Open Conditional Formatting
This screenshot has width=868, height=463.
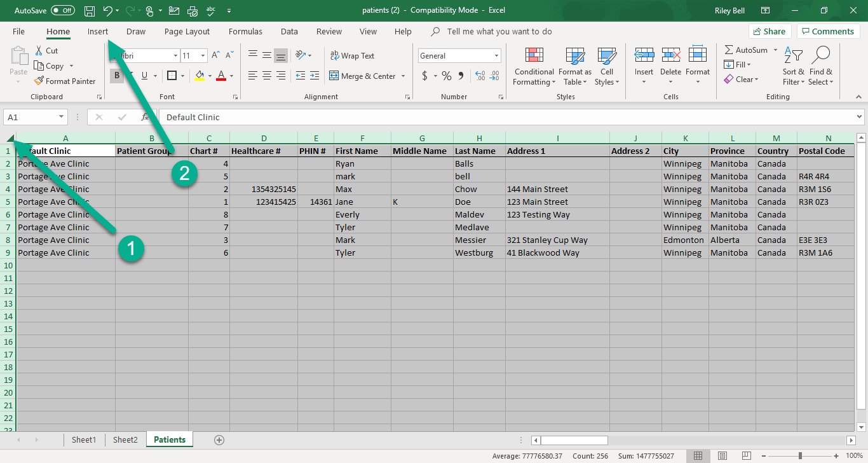pyautogui.click(x=534, y=67)
